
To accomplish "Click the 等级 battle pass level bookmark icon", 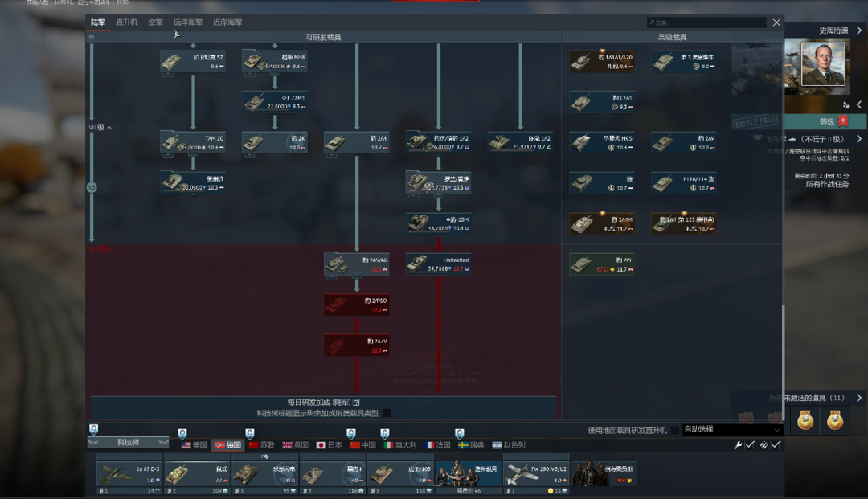I will (x=843, y=121).
